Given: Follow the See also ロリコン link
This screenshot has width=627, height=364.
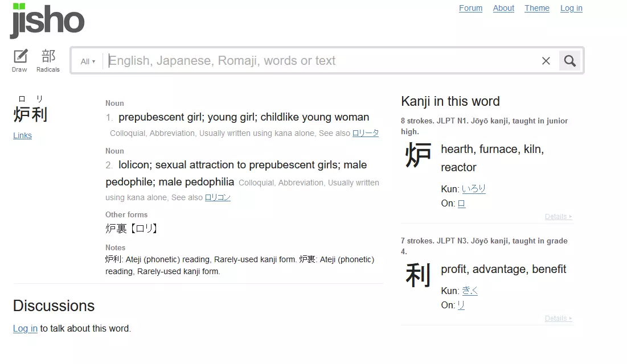Looking at the screenshot, I should (218, 197).
